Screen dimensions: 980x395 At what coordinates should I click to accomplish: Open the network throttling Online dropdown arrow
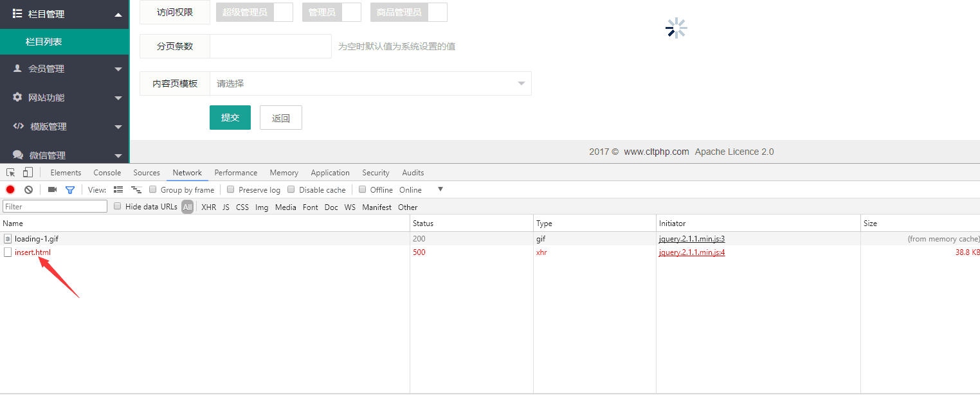pos(440,189)
